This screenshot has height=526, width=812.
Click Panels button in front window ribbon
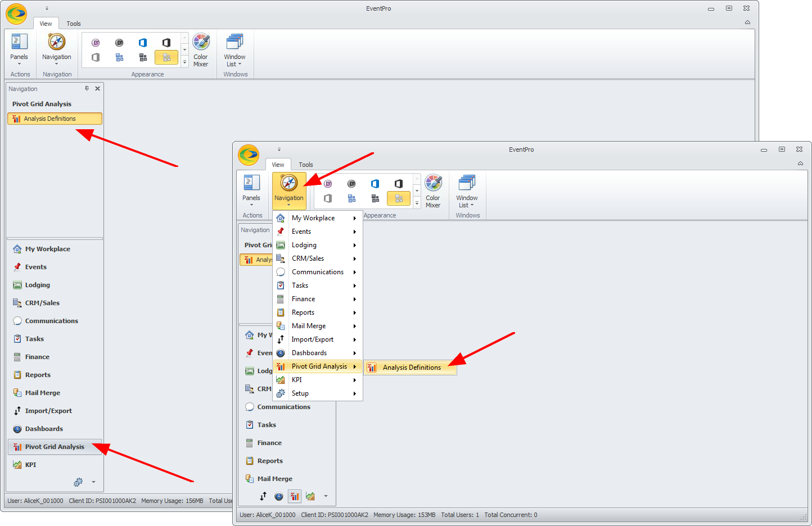tap(251, 191)
